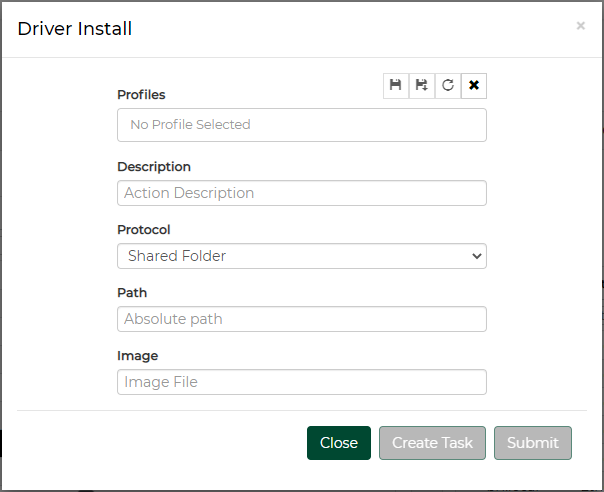Click the black X delete profile icon
604x492 pixels.
pos(474,86)
